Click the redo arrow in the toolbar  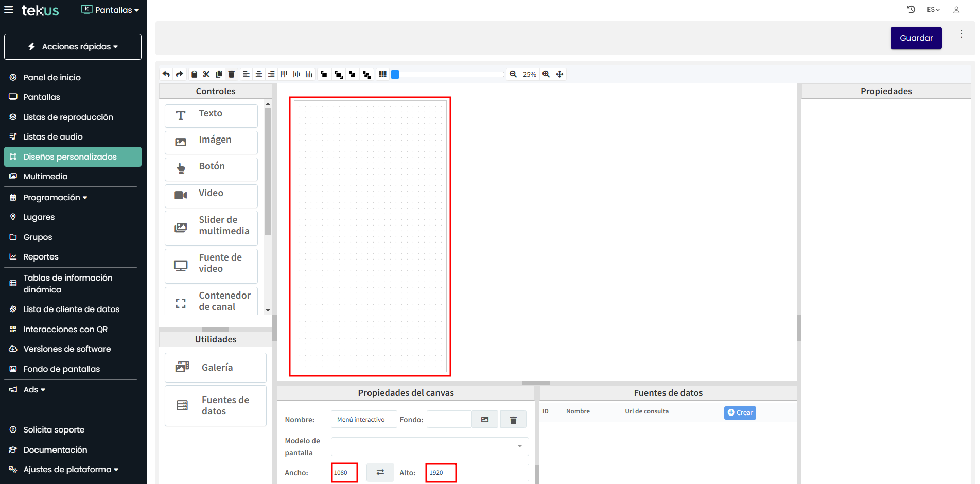pyautogui.click(x=179, y=74)
